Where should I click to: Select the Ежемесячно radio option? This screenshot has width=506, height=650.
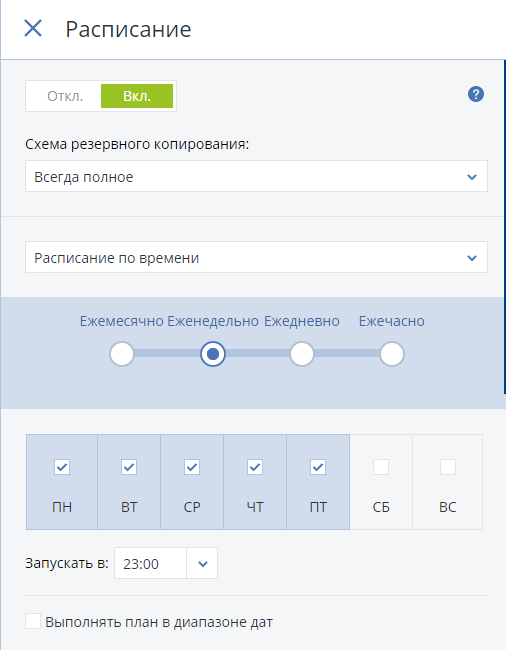[122, 354]
